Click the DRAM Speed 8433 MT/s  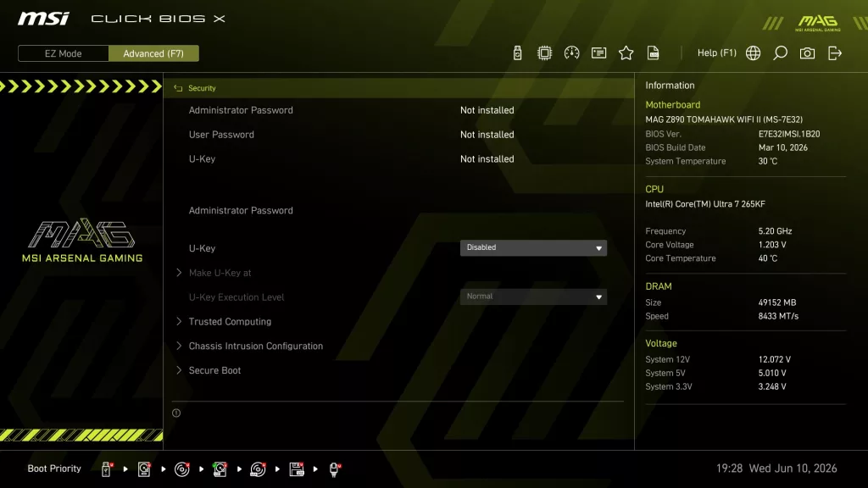click(778, 317)
